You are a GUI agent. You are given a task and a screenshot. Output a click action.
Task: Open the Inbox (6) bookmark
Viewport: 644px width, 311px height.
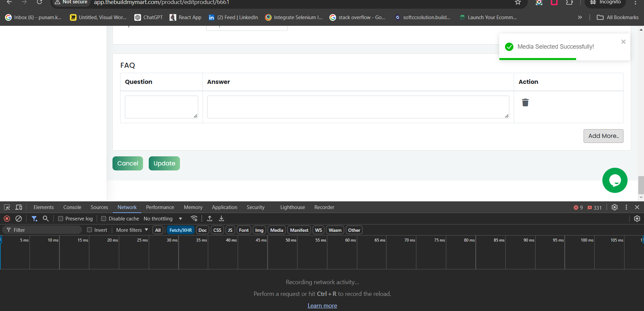coord(34,17)
